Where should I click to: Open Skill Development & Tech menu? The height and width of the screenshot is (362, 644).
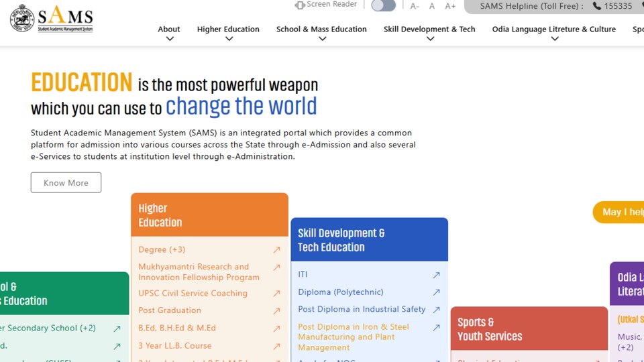429,29
